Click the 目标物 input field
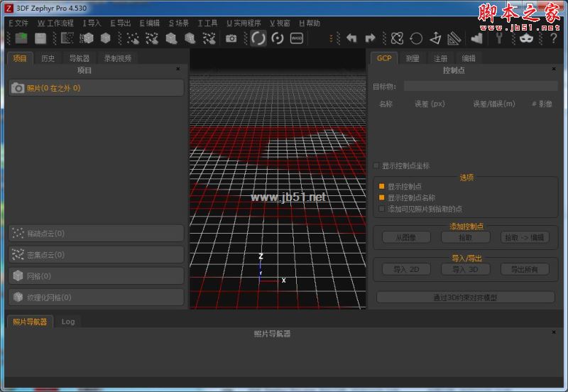This screenshot has height=392, width=568. [x=481, y=86]
